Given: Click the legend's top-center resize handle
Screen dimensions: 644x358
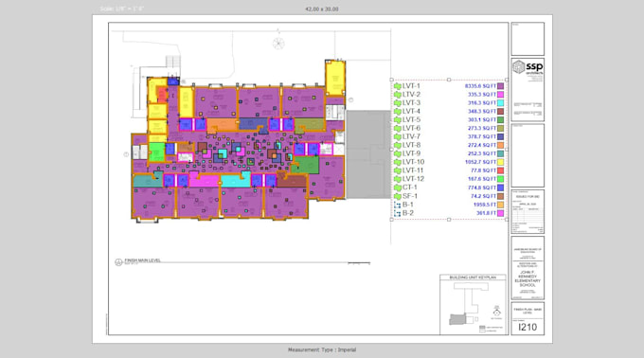Looking at the screenshot, I should tap(449, 80).
